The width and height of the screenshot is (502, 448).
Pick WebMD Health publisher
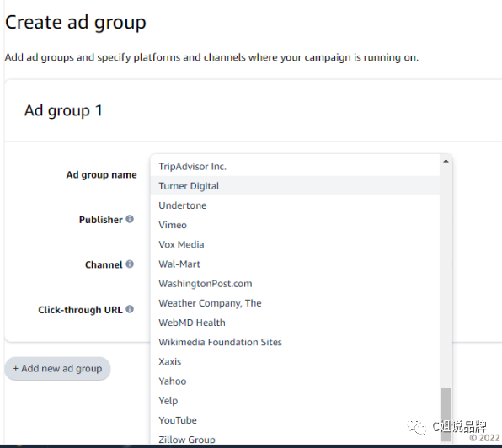[x=295, y=323]
